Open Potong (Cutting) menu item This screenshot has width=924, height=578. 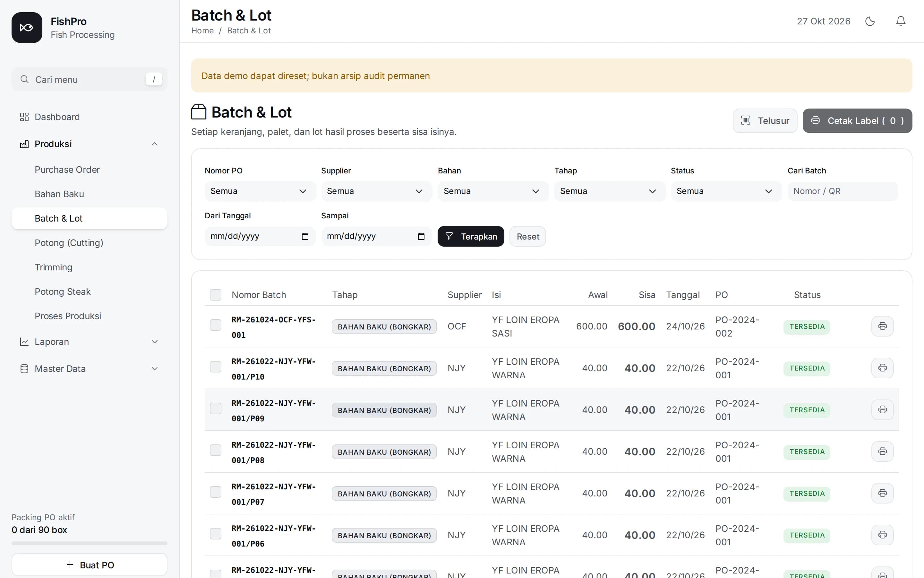coord(89,243)
